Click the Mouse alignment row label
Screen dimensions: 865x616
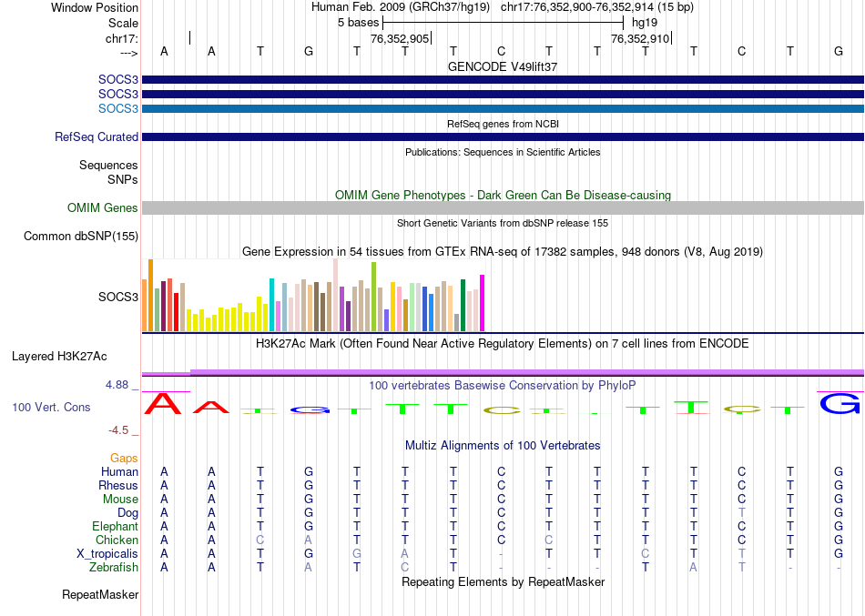(x=120, y=500)
